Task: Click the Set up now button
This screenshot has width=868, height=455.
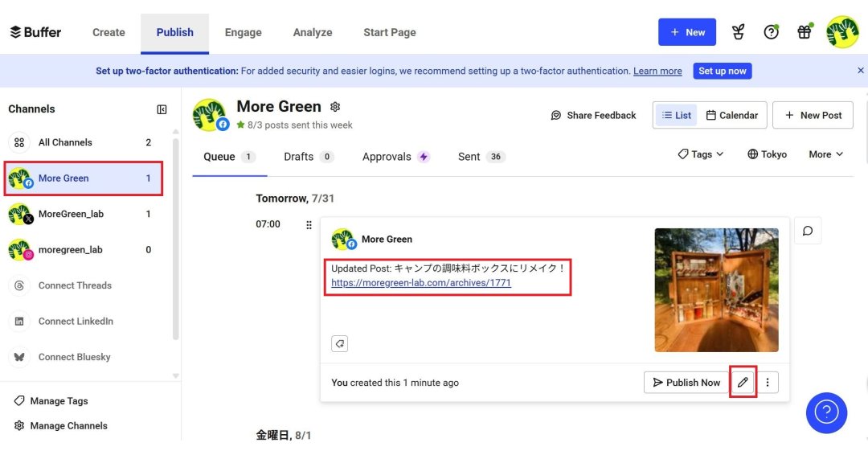Action: (723, 71)
